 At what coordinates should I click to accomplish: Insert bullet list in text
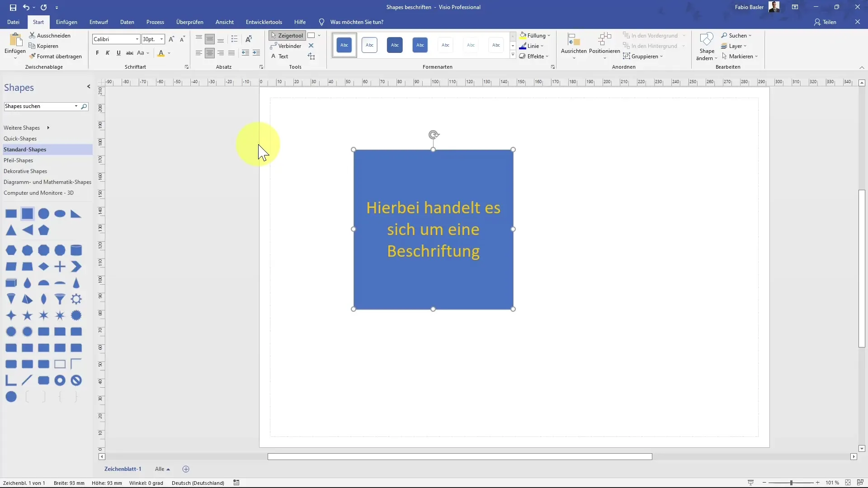pos(234,39)
